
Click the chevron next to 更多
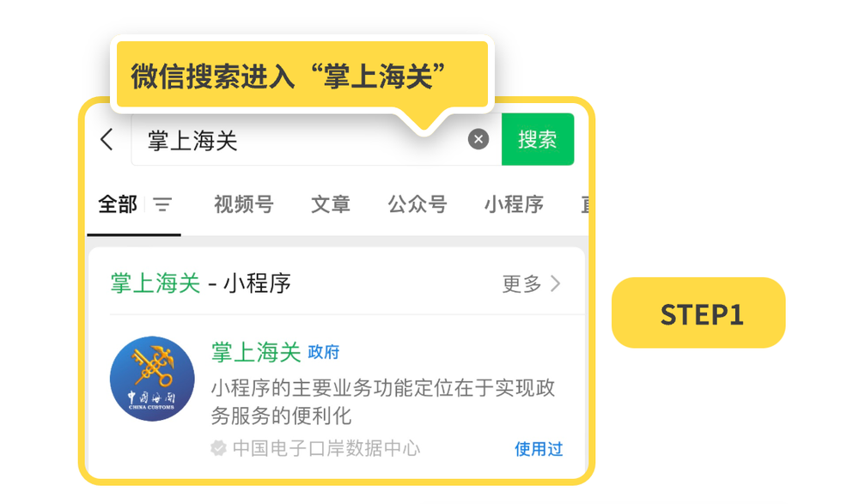556,283
